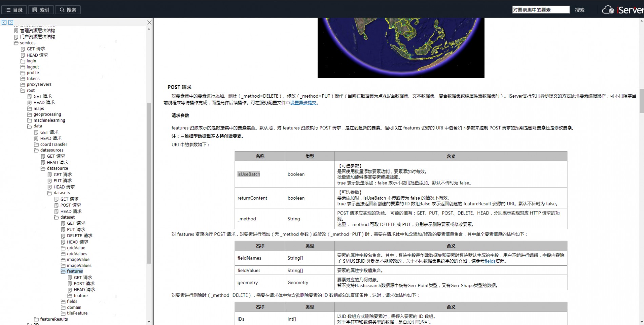Select the highlighted features folder
Image resolution: width=644 pixels, height=325 pixels.
point(75,271)
